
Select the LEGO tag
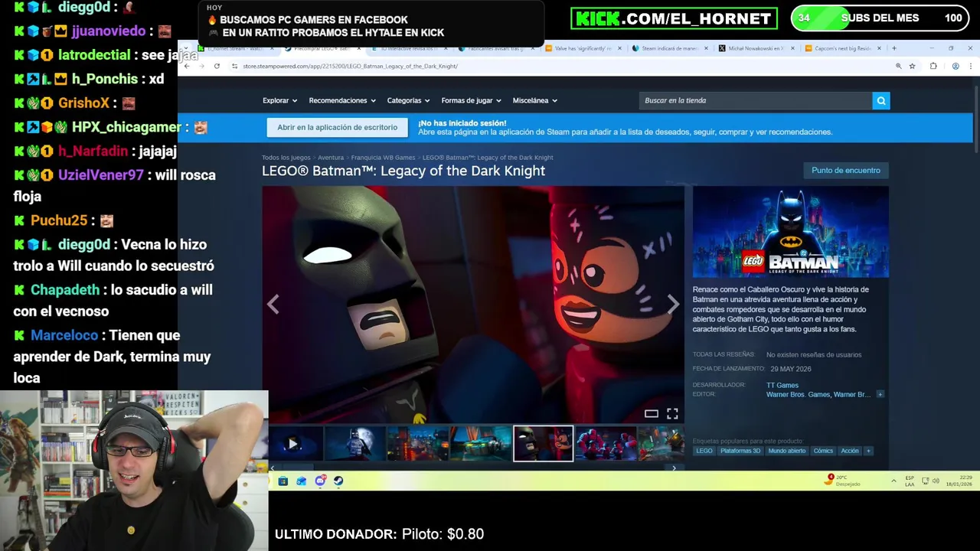click(x=704, y=451)
